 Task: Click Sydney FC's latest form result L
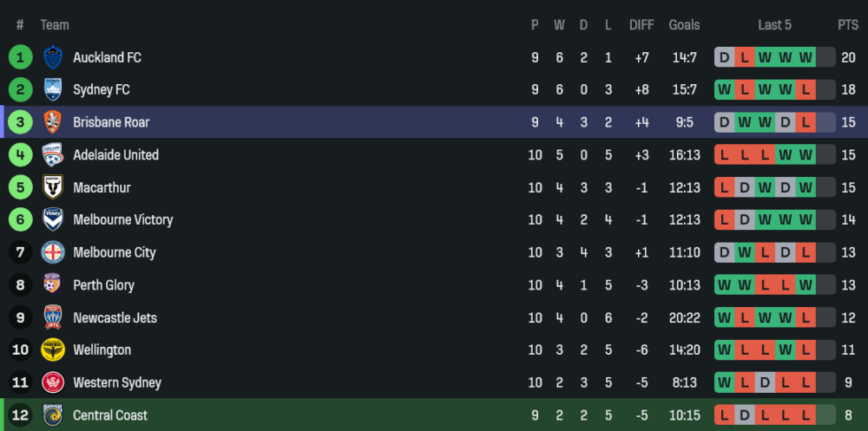(806, 90)
